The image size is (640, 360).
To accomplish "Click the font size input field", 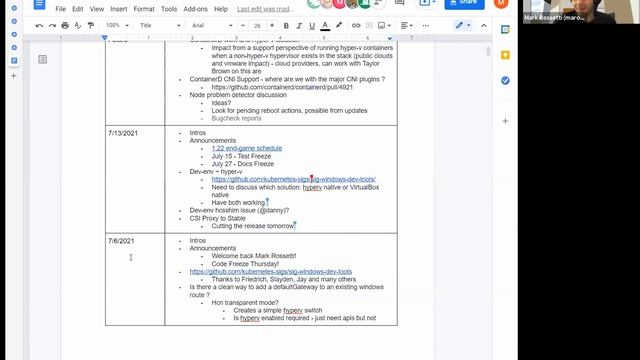I will pos(257,26).
